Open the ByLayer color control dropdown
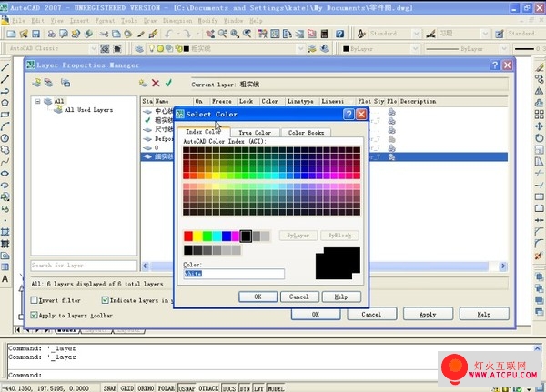The height and width of the screenshot is (392, 546). [415, 49]
